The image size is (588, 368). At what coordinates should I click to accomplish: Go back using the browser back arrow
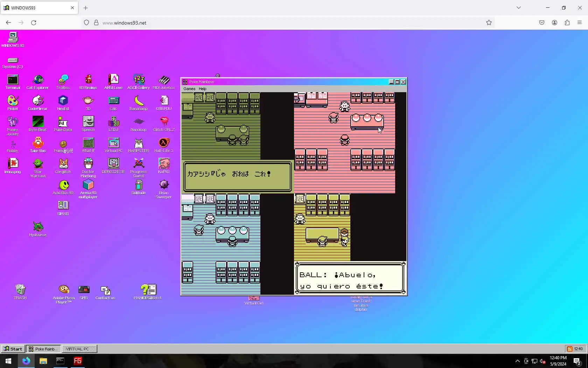click(x=8, y=22)
